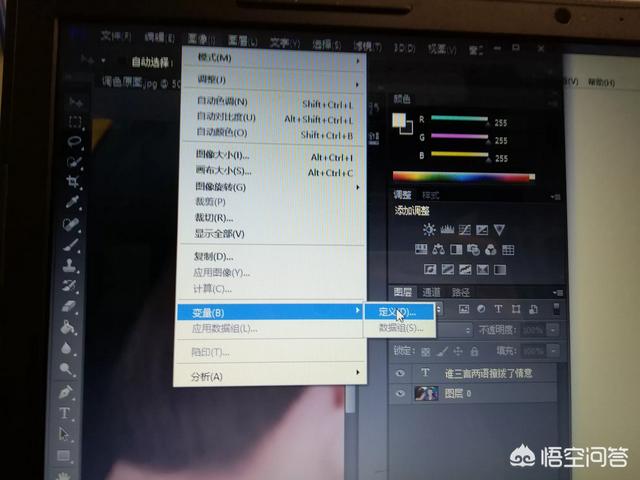The height and width of the screenshot is (480, 640).
Task: Add a Gradient Map adjustment
Action: [x=500, y=270]
